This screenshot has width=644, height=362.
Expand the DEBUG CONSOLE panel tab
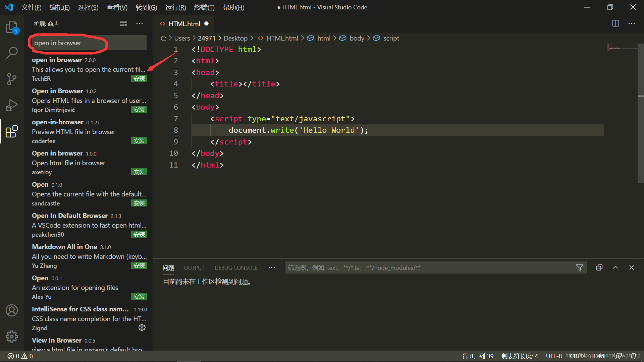tap(236, 267)
